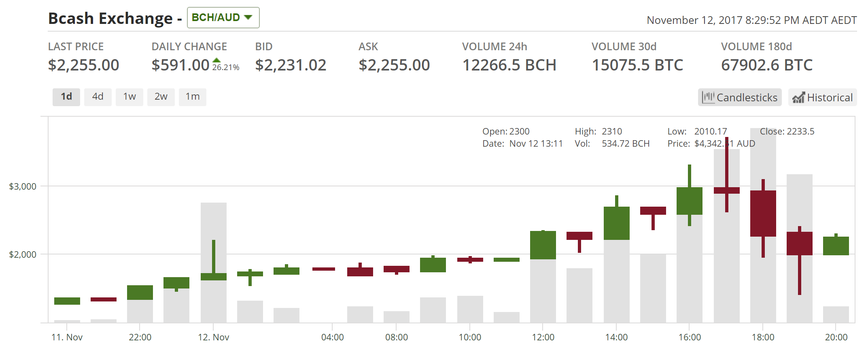This screenshot has width=868, height=359.
Task: Set chart range to 1m
Action: pyautogui.click(x=193, y=97)
